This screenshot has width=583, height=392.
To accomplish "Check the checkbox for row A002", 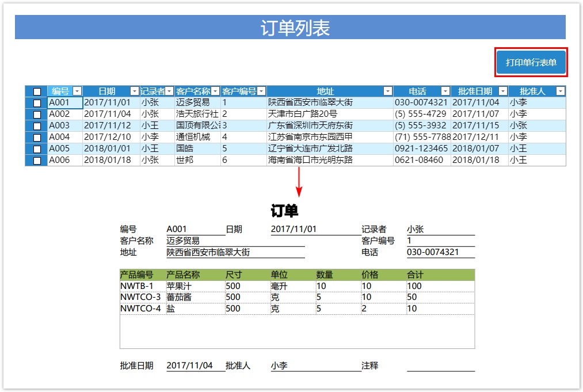I will point(37,115).
